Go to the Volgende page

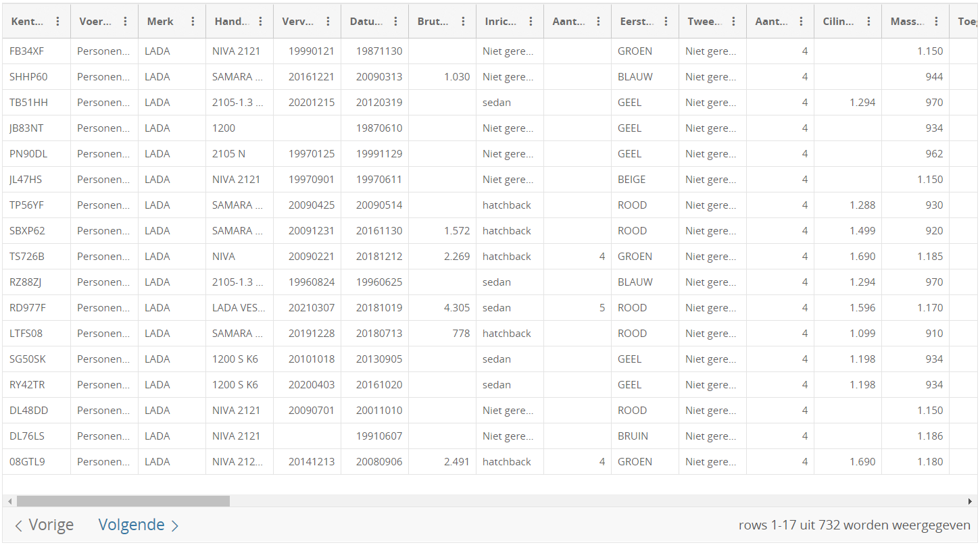tap(139, 525)
